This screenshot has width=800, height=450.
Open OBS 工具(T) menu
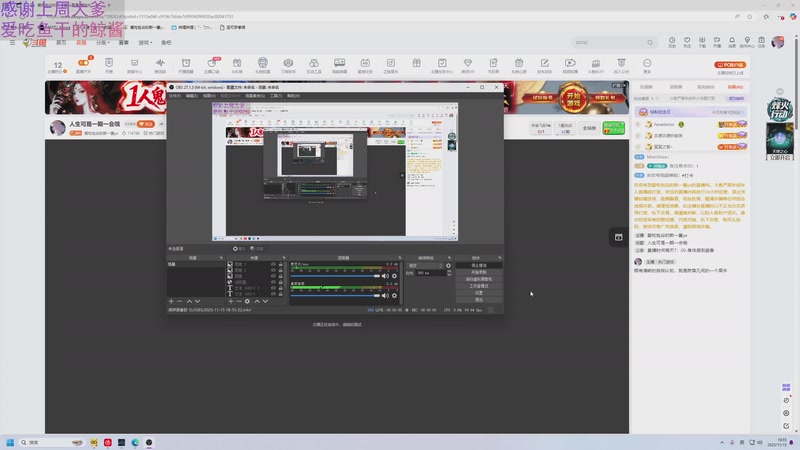[276, 96]
